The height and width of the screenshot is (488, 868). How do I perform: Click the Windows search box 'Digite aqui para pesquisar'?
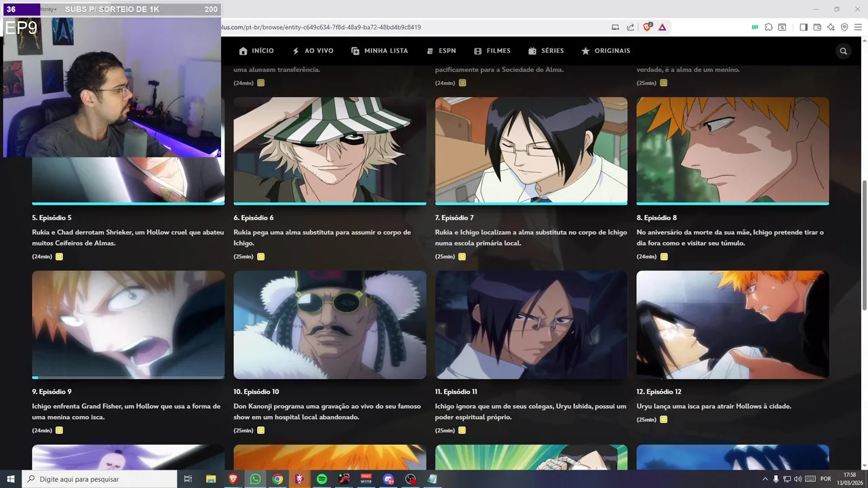coord(99,479)
